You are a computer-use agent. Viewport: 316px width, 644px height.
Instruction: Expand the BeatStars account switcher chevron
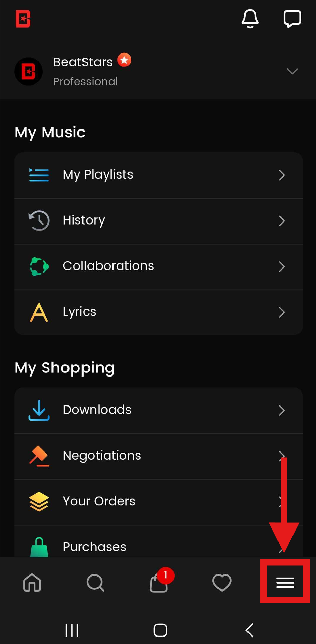[292, 71]
